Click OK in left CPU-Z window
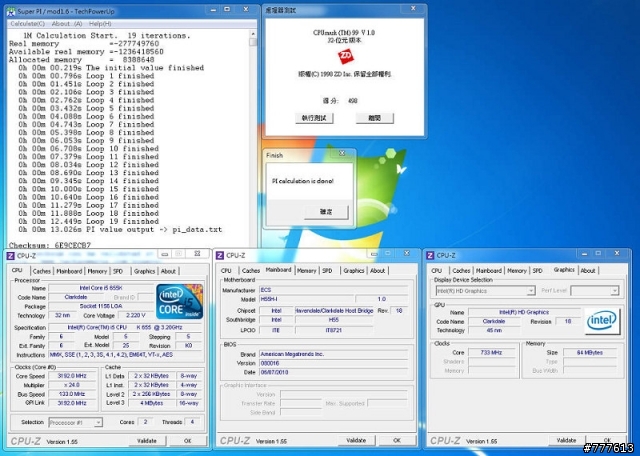Image resolution: width=640 pixels, height=456 pixels. (x=187, y=441)
